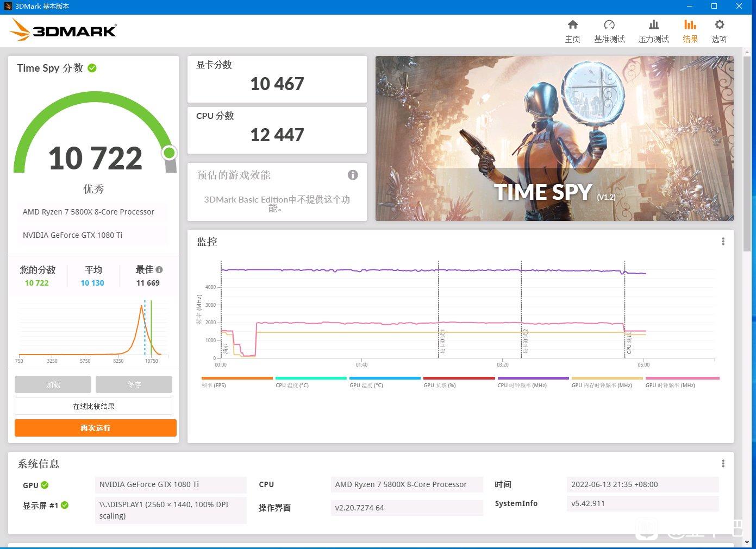Image resolution: width=756 pixels, height=549 pixels.
Task: Click the 平均 score value 10 130
Action: tap(92, 283)
